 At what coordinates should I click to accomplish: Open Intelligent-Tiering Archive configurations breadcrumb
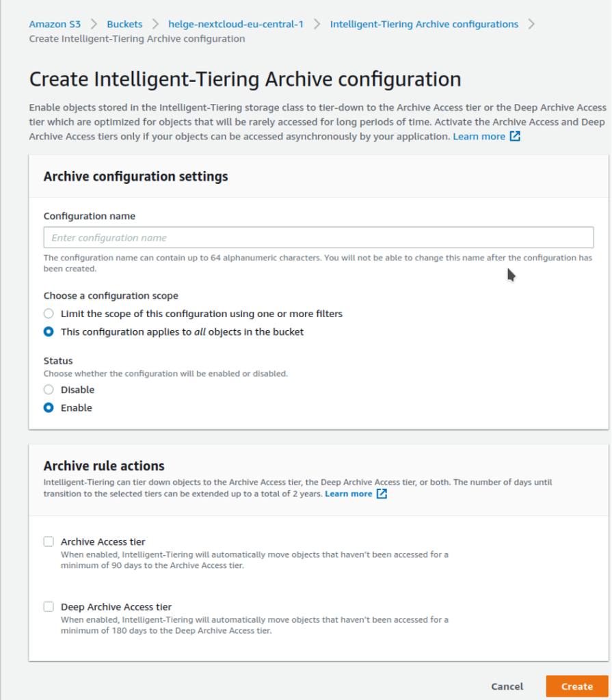[424, 24]
